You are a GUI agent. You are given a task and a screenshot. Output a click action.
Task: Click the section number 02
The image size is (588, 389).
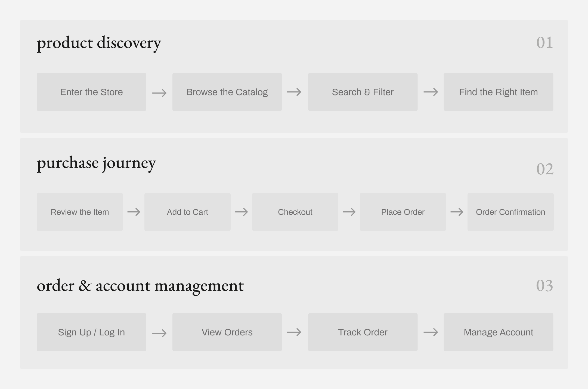545,169
